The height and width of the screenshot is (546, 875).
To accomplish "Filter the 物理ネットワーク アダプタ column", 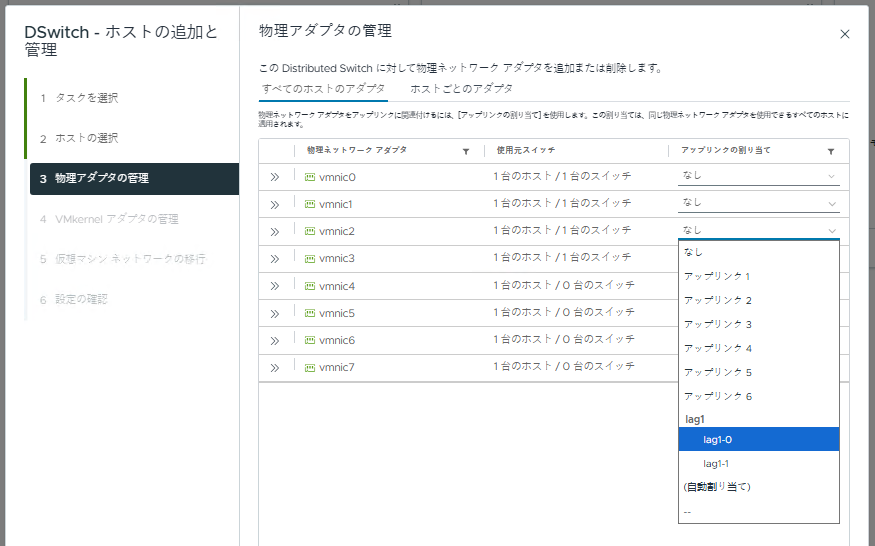I will pos(466,151).
